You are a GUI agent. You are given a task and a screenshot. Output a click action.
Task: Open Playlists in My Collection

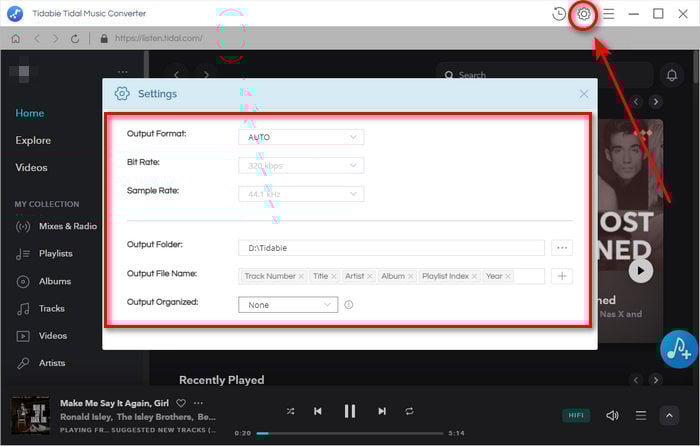pyautogui.click(x=44, y=254)
